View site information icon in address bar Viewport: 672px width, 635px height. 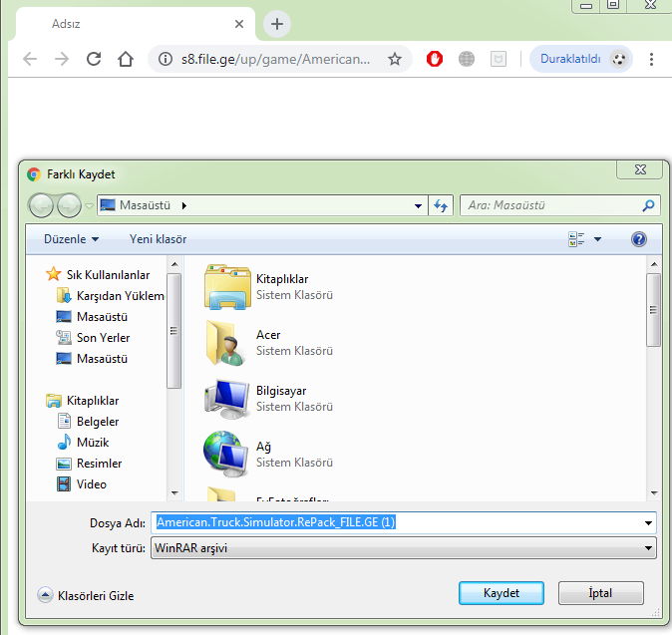point(166,59)
